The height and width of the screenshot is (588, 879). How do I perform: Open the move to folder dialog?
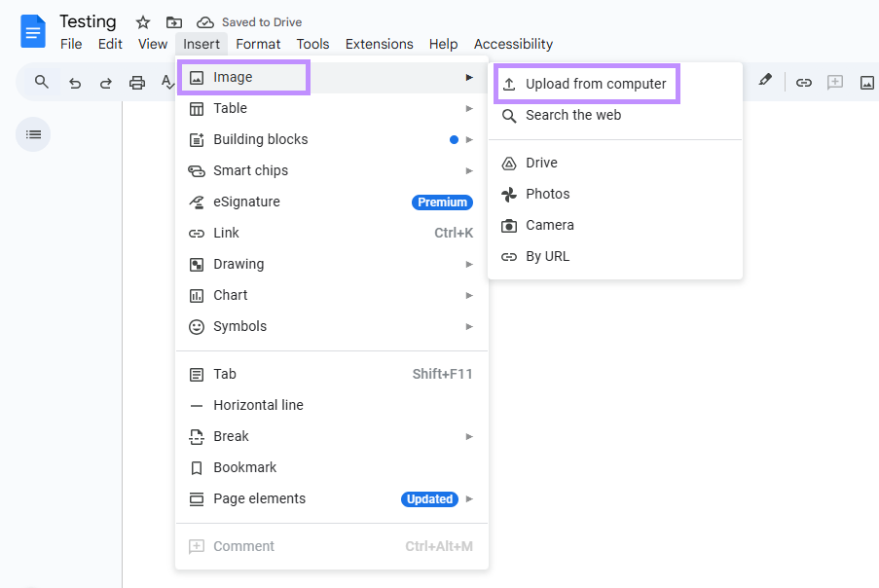173,21
